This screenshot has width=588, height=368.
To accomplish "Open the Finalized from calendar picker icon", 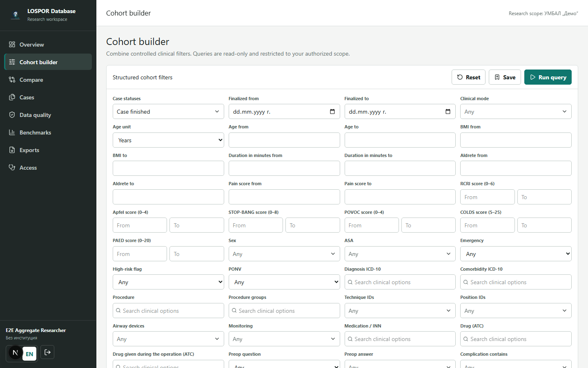I will click(332, 112).
